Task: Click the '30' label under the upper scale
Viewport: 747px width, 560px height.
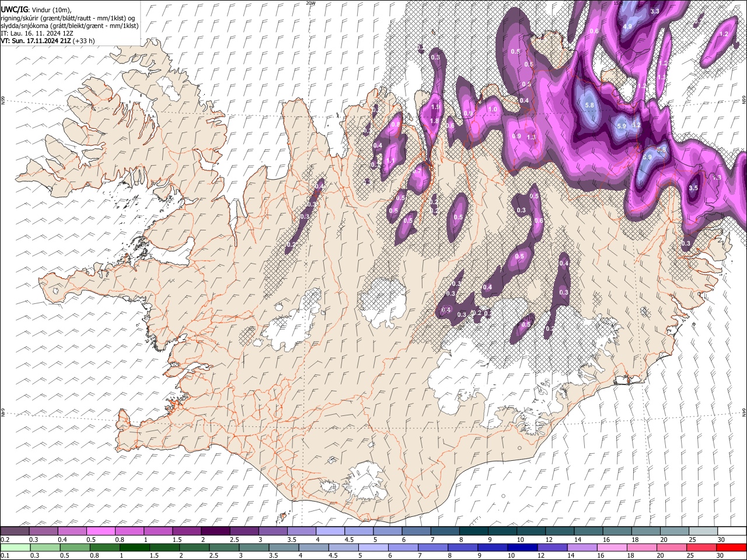Action: pos(721,540)
